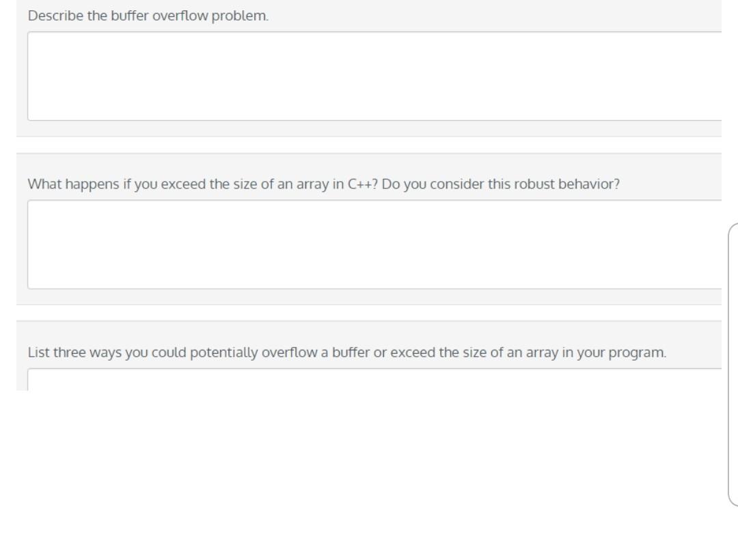738x560 pixels.
Task: Click the 'Describe the buffer overflow problem.' question text
Action: 148,16
